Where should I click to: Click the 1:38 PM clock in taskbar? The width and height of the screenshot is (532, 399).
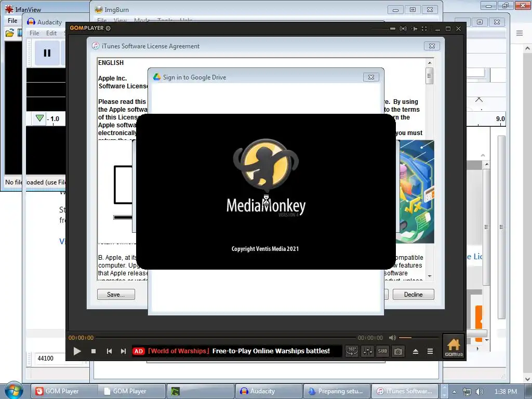click(506, 392)
